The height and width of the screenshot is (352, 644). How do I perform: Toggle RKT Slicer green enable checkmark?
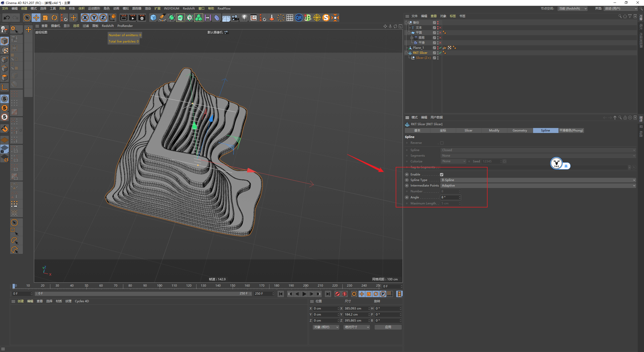[440, 53]
